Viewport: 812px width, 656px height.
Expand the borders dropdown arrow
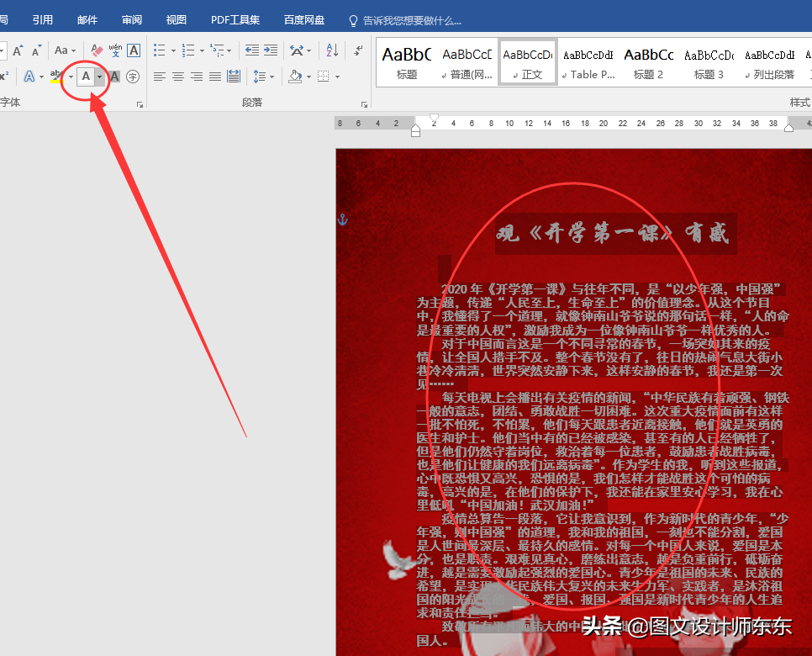click(x=337, y=77)
